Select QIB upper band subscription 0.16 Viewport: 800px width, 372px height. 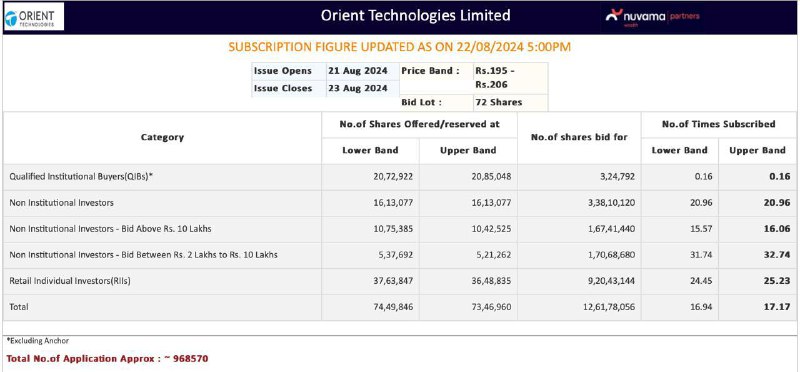(781, 177)
